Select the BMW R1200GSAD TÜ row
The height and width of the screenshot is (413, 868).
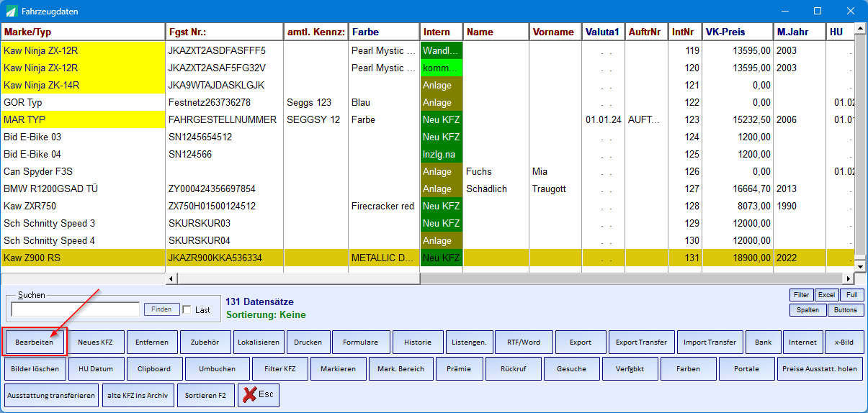click(428, 189)
